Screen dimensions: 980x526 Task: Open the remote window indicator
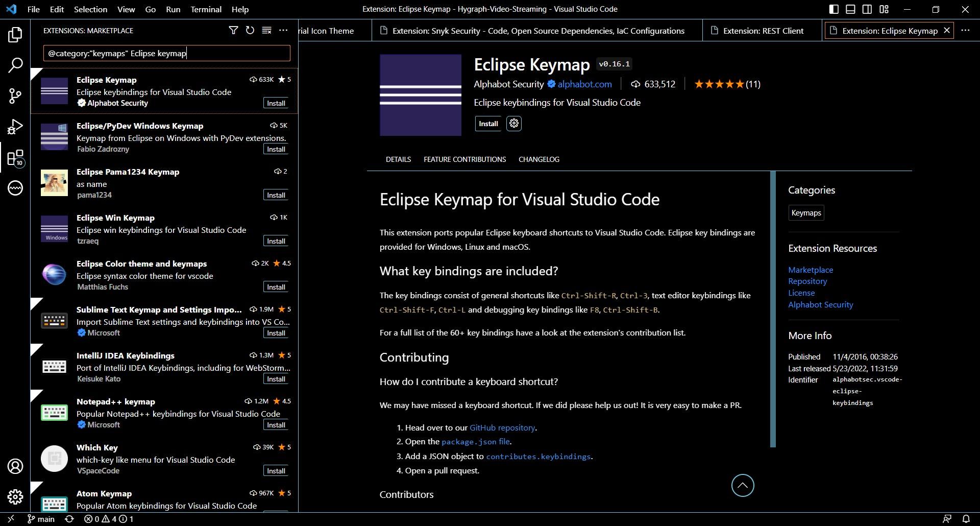tap(11, 519)
